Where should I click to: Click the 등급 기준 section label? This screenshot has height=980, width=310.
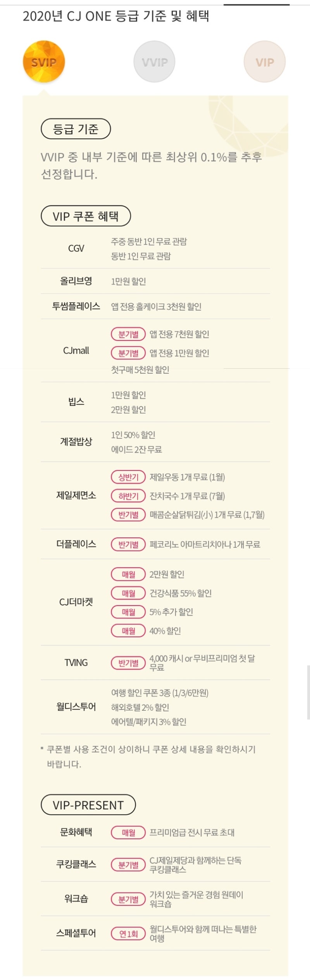click(76, 129)
